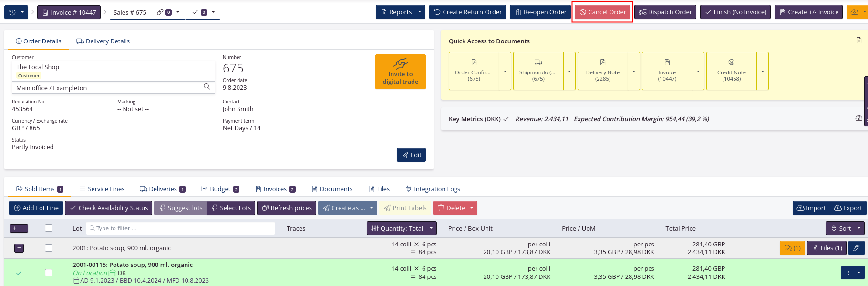Open Credit Note (10458) document
868x286 pixels.
point(731,71)
